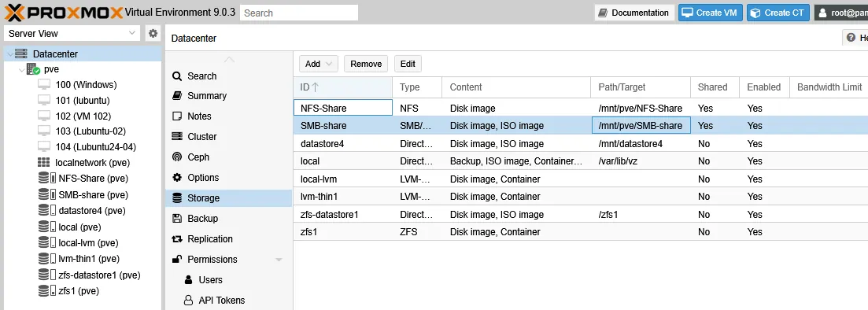Focus the top Search field
868x310 pixels.
tap(299, 13)
